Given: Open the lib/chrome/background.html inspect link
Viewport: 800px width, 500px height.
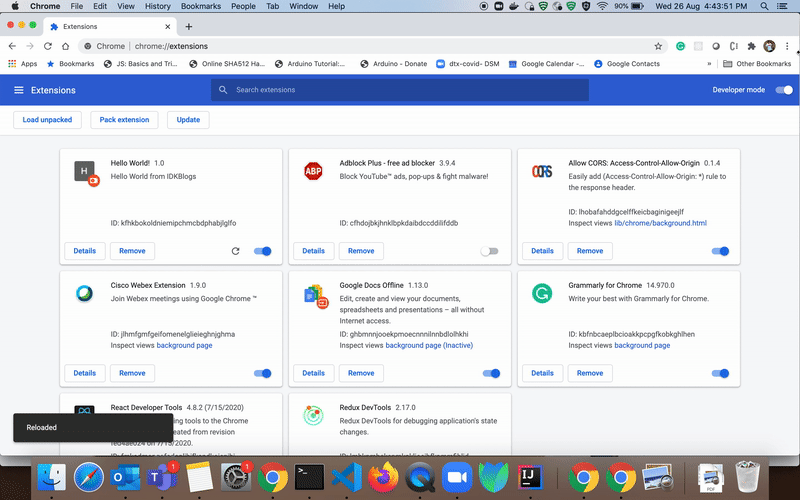Looking at the screenshot, I should tap(661, 223).
